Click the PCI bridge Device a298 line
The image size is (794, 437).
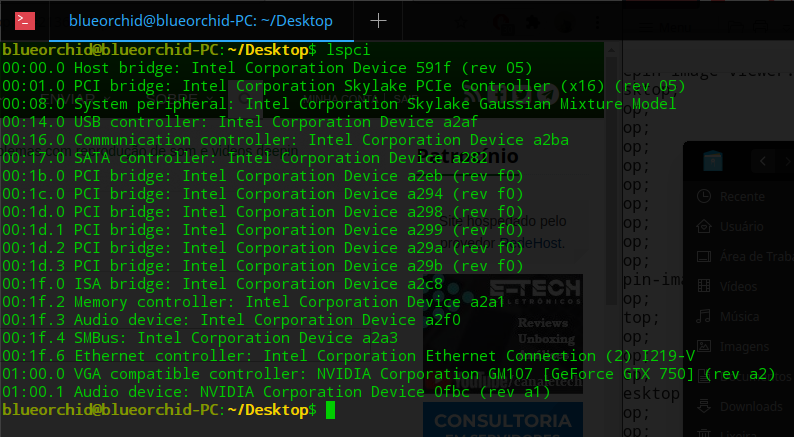click(262, 212)
